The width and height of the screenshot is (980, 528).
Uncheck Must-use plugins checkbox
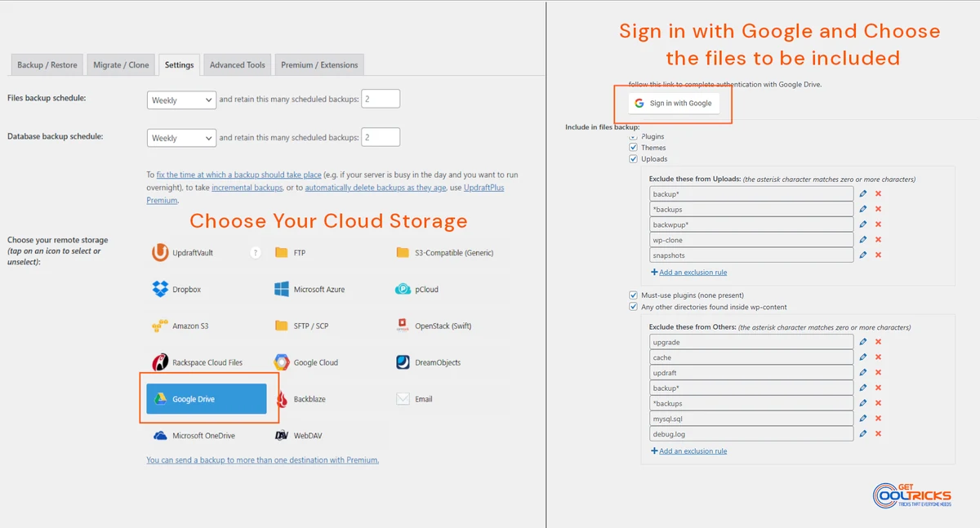[x=633, y=295]
